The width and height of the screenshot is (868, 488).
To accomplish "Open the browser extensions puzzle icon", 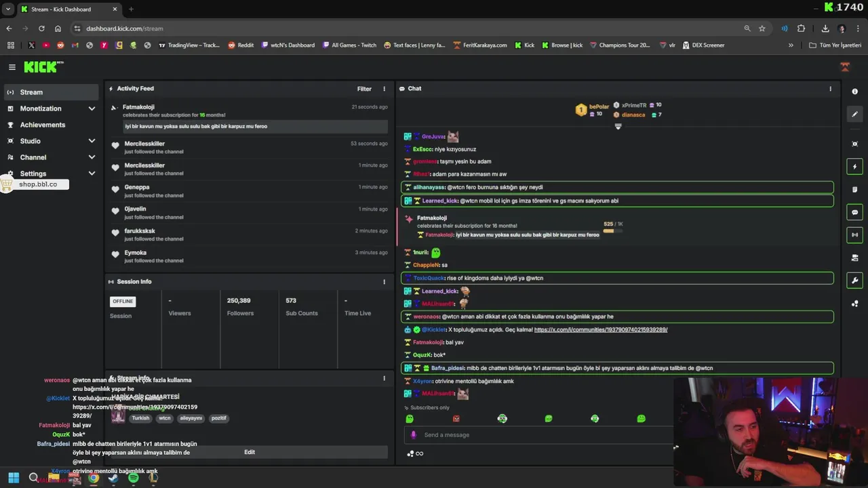I will pos(801,28).
